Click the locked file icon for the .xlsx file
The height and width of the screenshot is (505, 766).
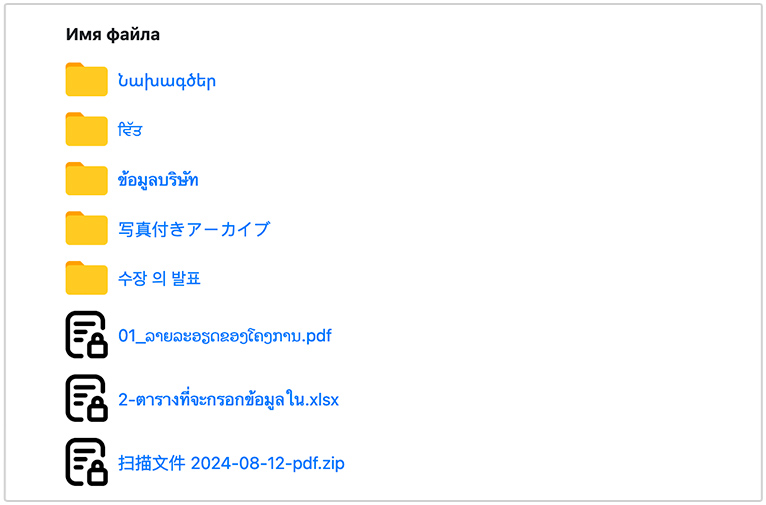click(84, 398)
